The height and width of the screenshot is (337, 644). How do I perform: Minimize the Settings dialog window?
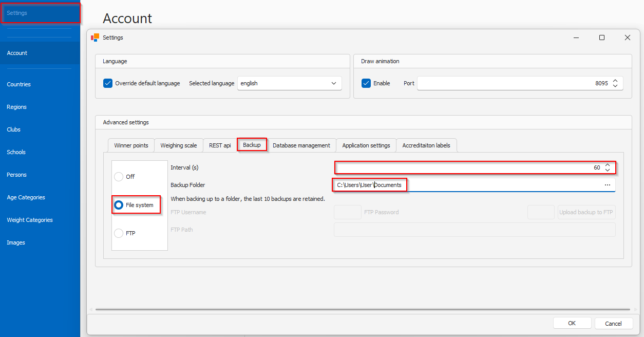pyautogui.click(x=577, y=38)
